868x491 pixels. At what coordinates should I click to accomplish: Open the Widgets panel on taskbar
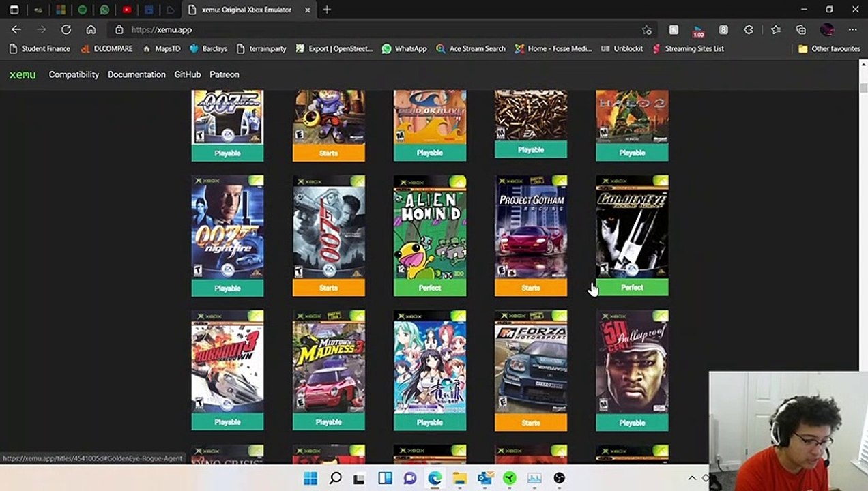[385, 478]
